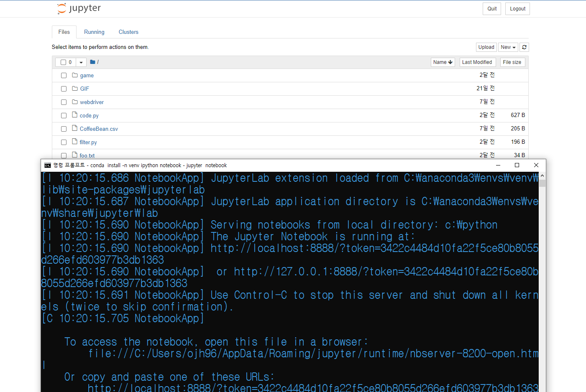Switch to the Files tab
The height and width of the screenshot is (392, 586).
click(x=64, y=32)
